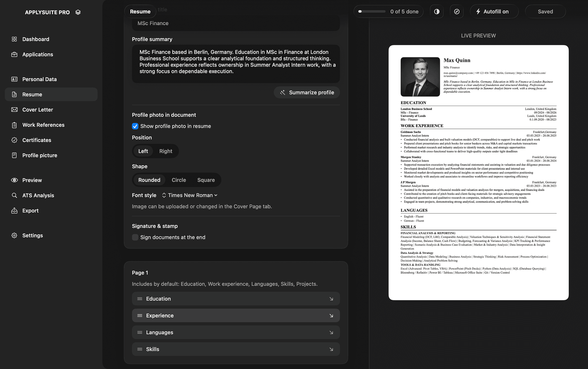Screen dimensions: 588x369
Task: Click layers icon beside ApplySuite Pro
Action: click(x=78, y=12)
